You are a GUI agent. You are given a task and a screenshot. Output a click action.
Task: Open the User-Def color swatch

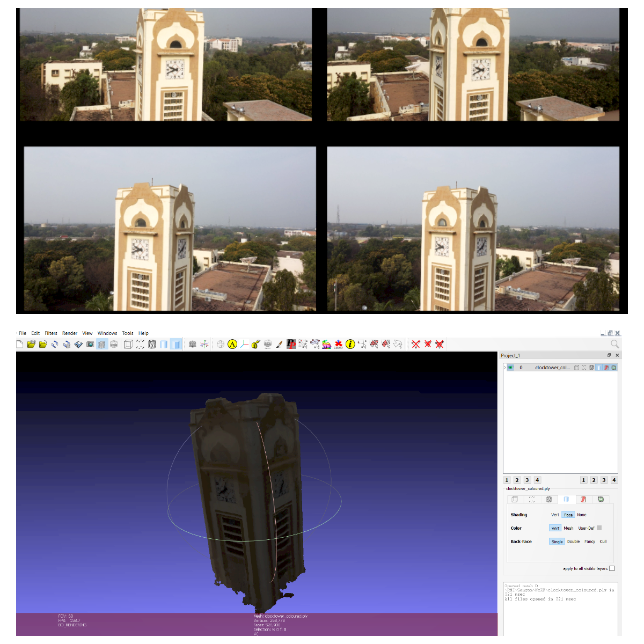(599, 528)
